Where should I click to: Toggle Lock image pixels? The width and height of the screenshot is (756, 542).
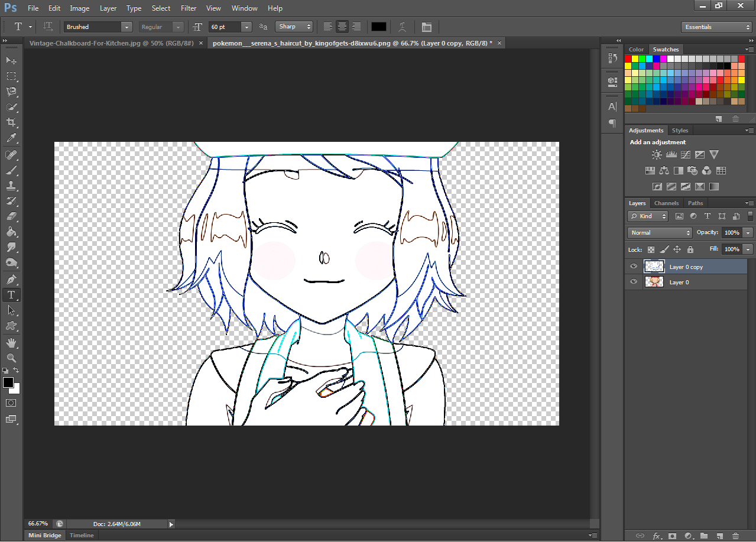click(x=664, y=249)
